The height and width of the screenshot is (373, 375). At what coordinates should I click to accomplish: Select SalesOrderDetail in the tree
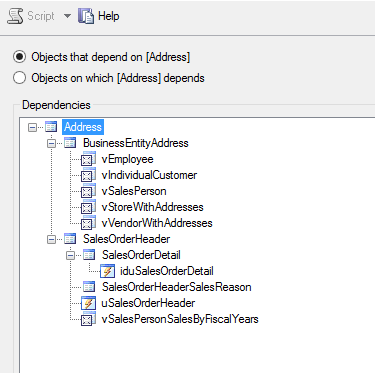click(x=141, y=255)
